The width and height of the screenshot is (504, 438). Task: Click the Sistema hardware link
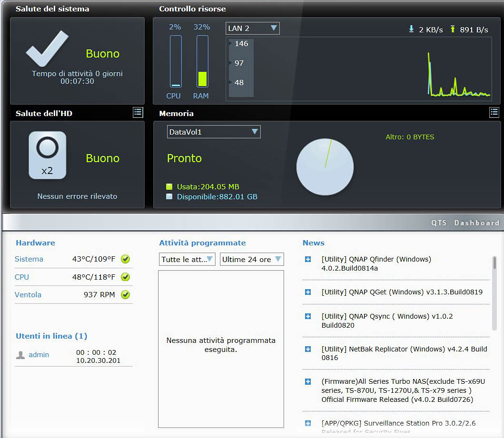29,259
